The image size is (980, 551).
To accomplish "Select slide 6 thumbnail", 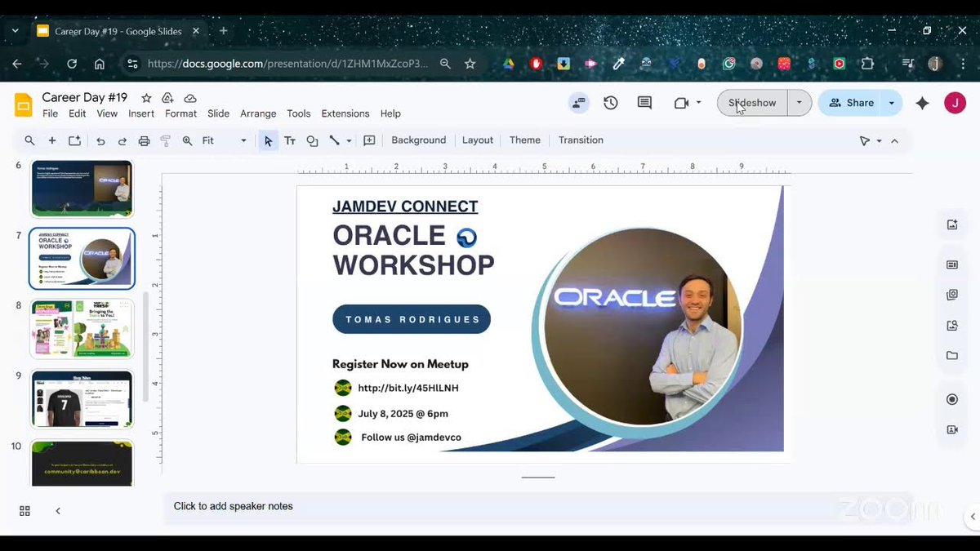I will (x=82, y=188).
